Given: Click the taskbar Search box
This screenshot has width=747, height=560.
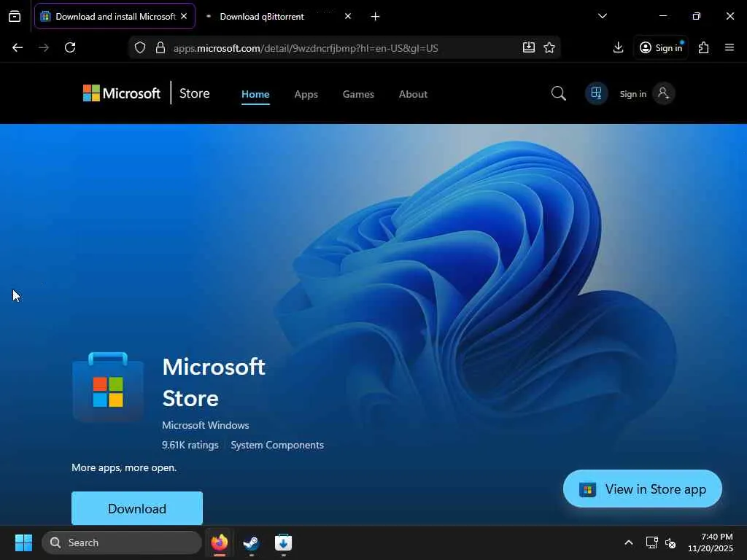Looking at the screenshot, I should pyautogui.click(x=122, y=542).
